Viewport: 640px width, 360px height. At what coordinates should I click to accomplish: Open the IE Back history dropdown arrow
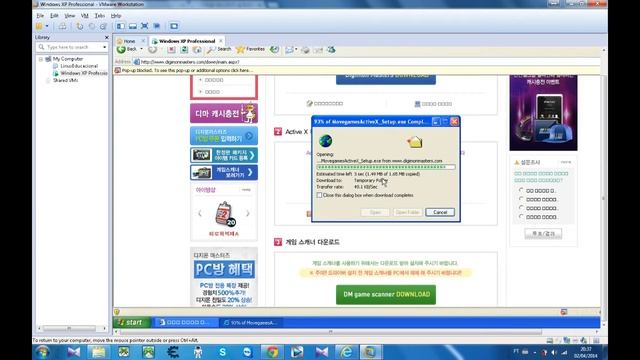141,49
